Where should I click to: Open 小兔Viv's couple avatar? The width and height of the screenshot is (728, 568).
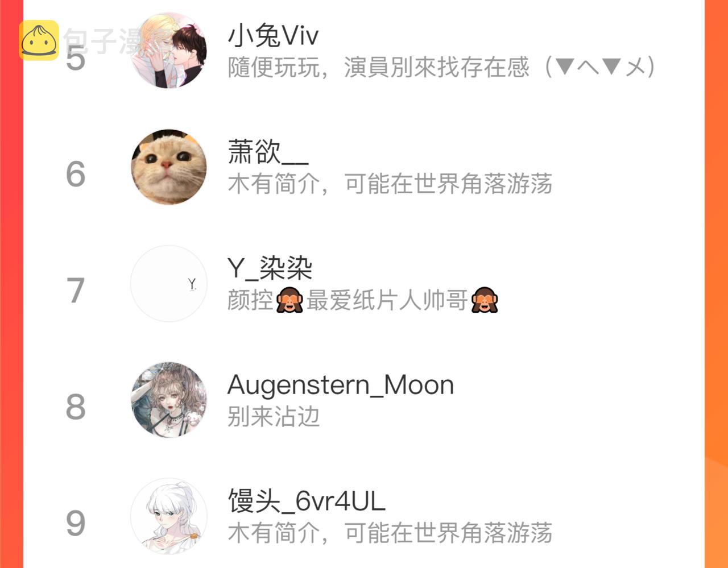pyautogui.click(x=169, y=51)
